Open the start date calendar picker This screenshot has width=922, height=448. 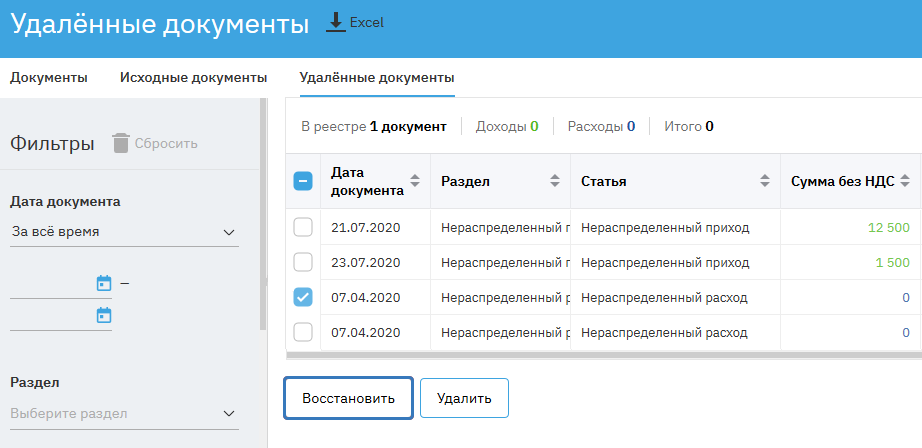point(103,283)
